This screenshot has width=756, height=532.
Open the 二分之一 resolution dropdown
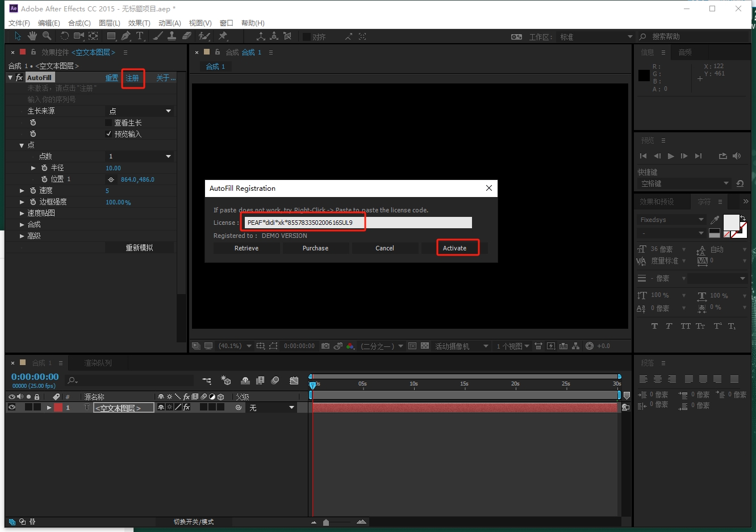382,346
